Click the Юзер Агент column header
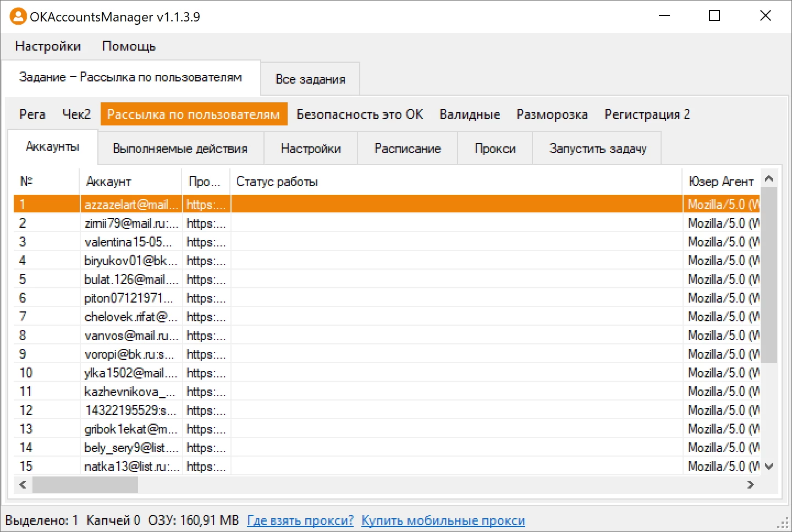This screenshot has width=792, height=532. 721,181
